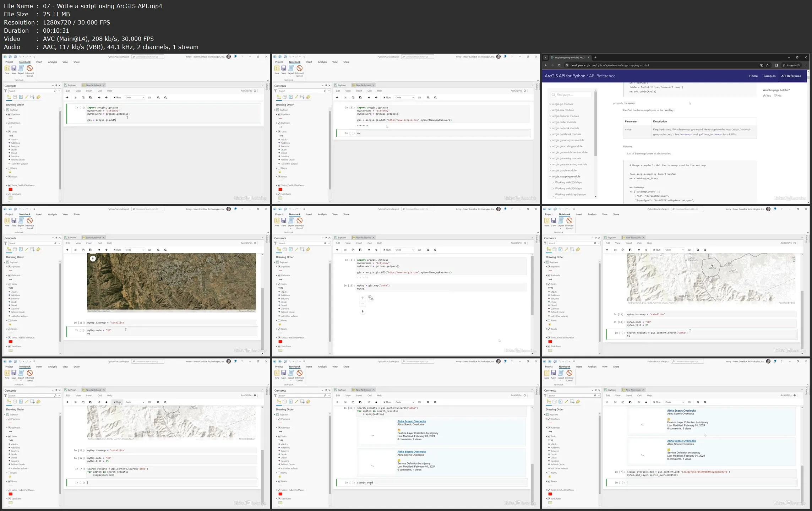
Task: Click map zoom-in plus in center frame output
Action: click(363, 298)
